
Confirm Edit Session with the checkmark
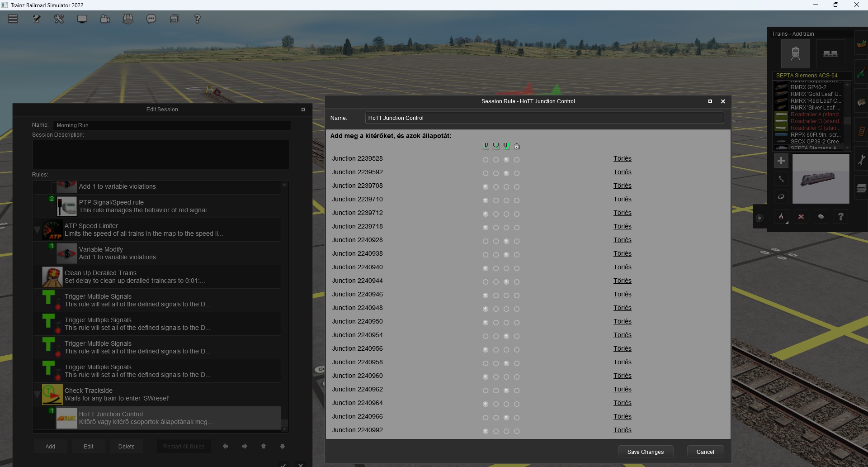click(283, 464)
